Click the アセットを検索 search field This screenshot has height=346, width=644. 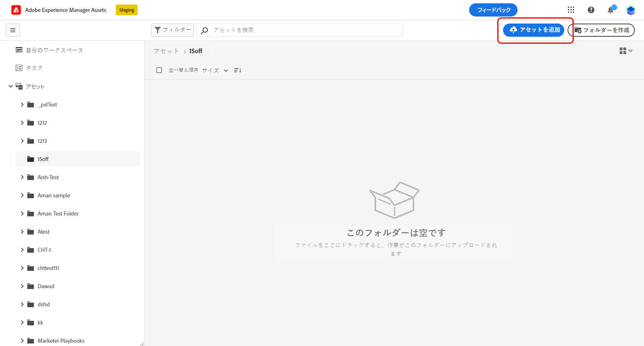[x=299, y=30]
